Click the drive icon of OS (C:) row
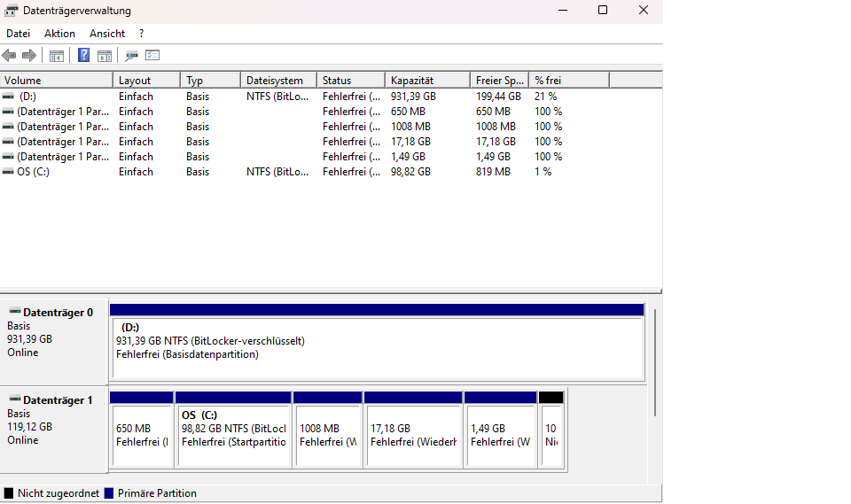 (8, 172)
